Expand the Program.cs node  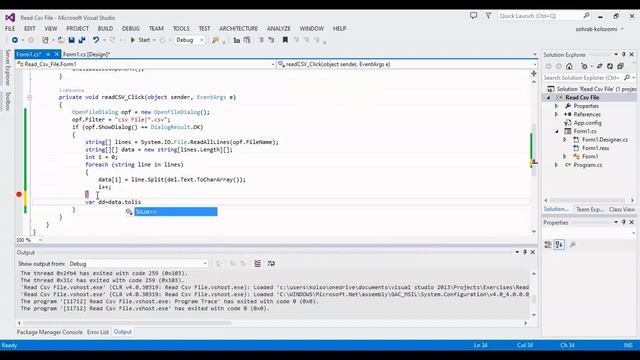(556, 165)
